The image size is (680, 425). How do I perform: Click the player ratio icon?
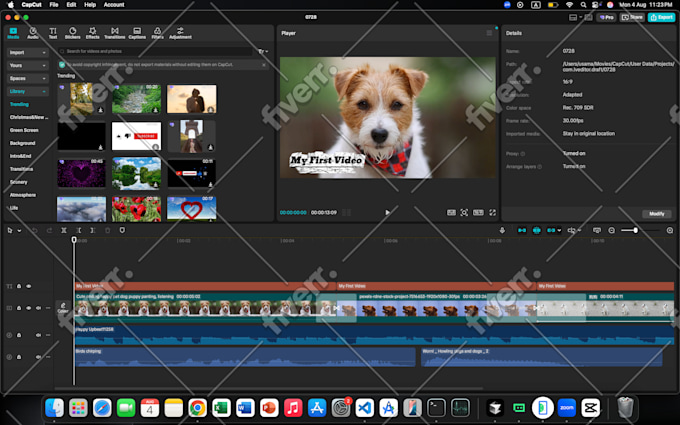478,212
